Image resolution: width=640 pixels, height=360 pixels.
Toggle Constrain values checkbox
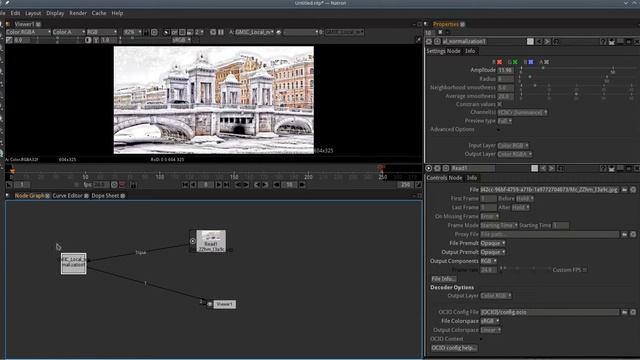point(500,104)
